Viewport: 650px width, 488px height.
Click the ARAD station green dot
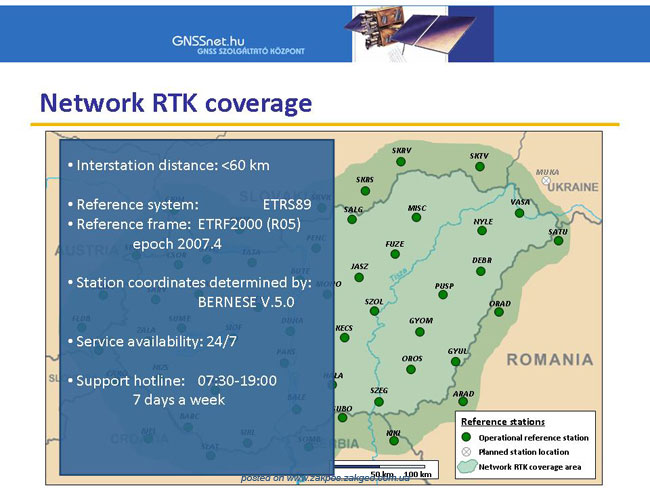point(463,401)
